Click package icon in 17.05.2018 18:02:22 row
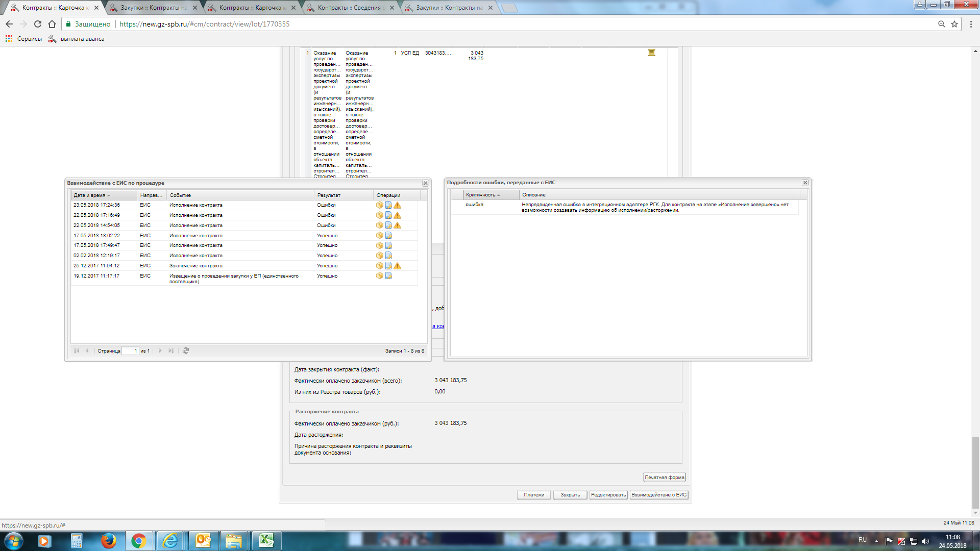 (x=380, y=236)
